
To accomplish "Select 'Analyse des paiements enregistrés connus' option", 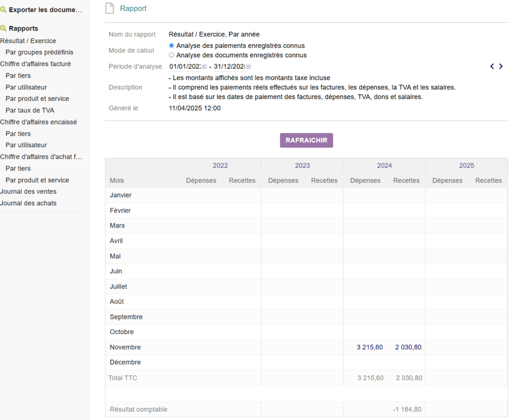I will click(x=171, y=46).
